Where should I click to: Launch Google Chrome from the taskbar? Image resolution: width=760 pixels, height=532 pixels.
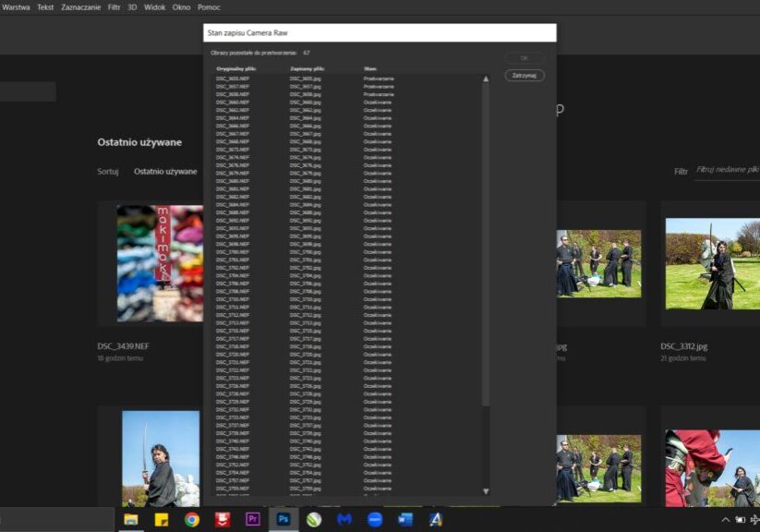191,520
